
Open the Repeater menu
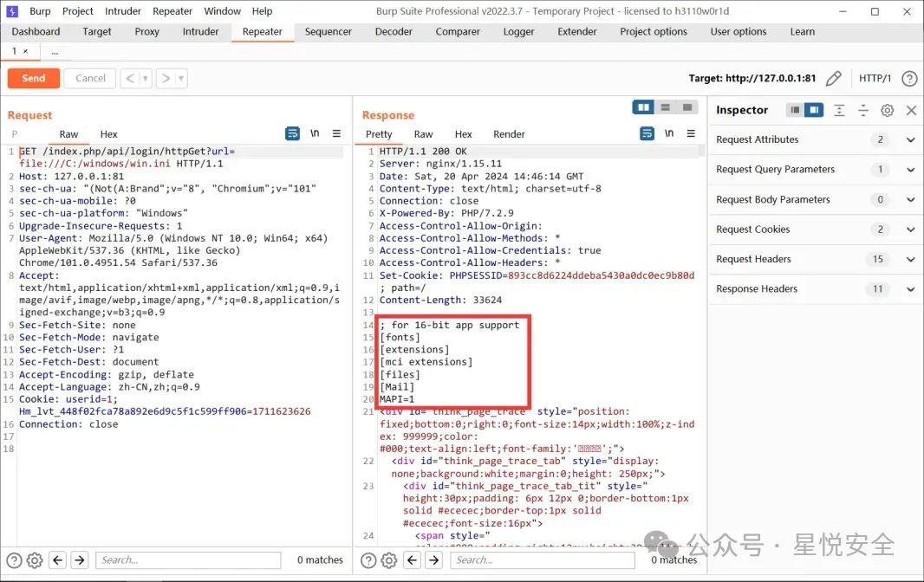click(172, 11)
